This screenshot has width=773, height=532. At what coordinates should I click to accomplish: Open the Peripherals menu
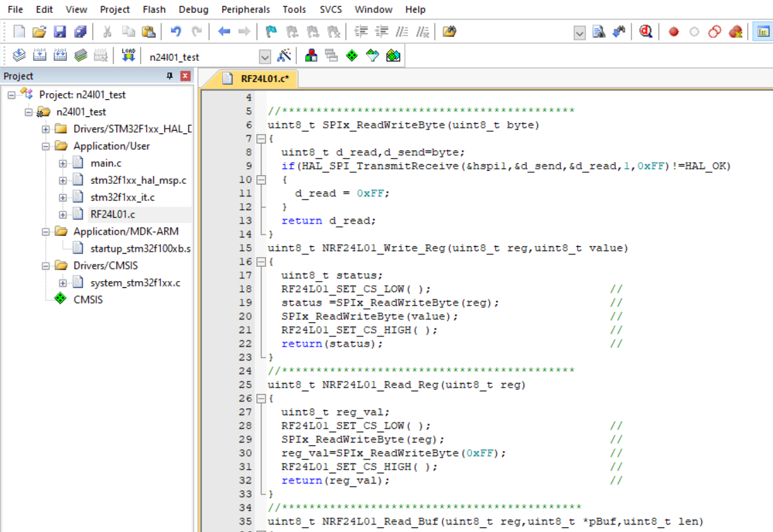246,10
